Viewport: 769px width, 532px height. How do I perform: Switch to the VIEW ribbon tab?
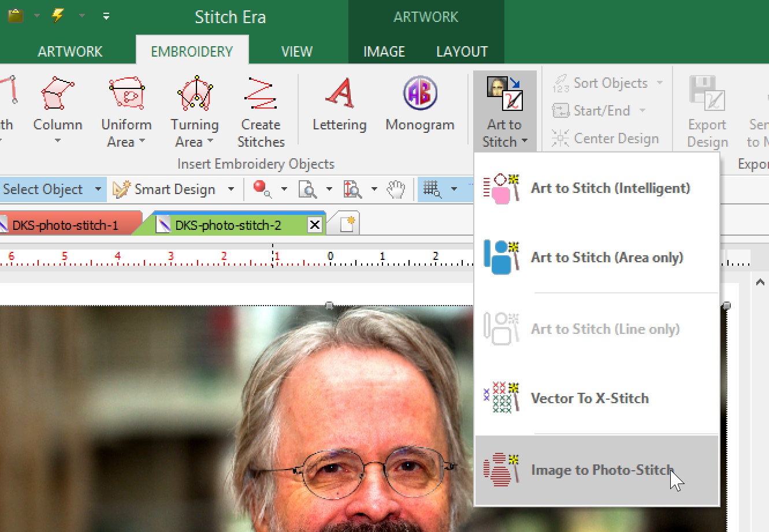(x=297, y=52)
